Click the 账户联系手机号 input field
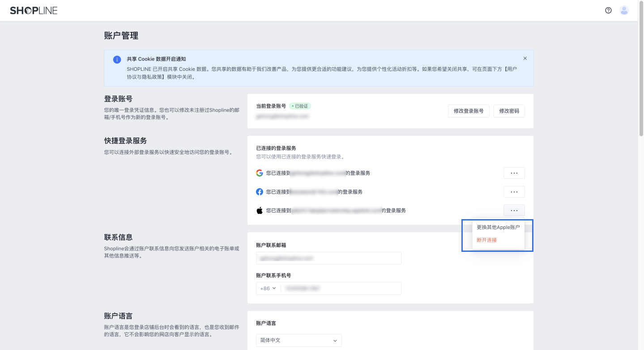Image resolution: width=644 pixels, height=350 pixels. tap(340, 288)
